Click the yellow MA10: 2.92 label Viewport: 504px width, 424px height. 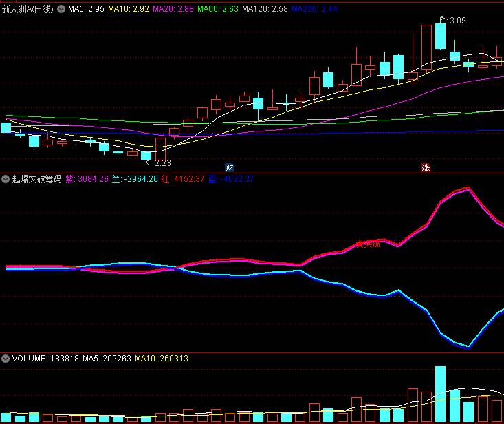click(129, 9)
